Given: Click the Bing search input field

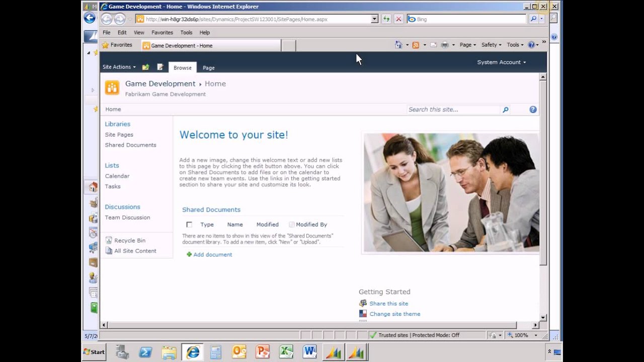Looking at the screenshot, I should [466, 19].
